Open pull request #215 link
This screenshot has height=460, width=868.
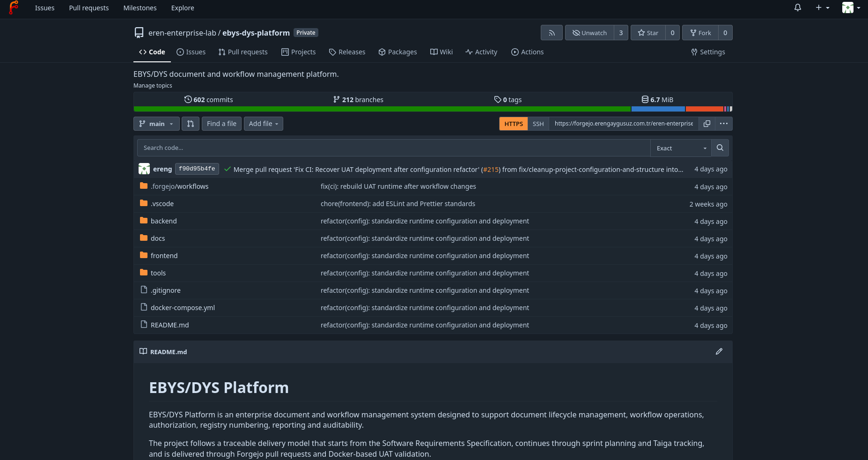click(x=491, y=170)
